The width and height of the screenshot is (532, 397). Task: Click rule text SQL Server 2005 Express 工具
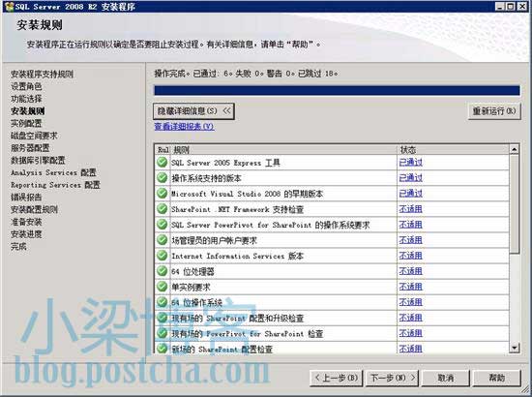click(225, 163)
